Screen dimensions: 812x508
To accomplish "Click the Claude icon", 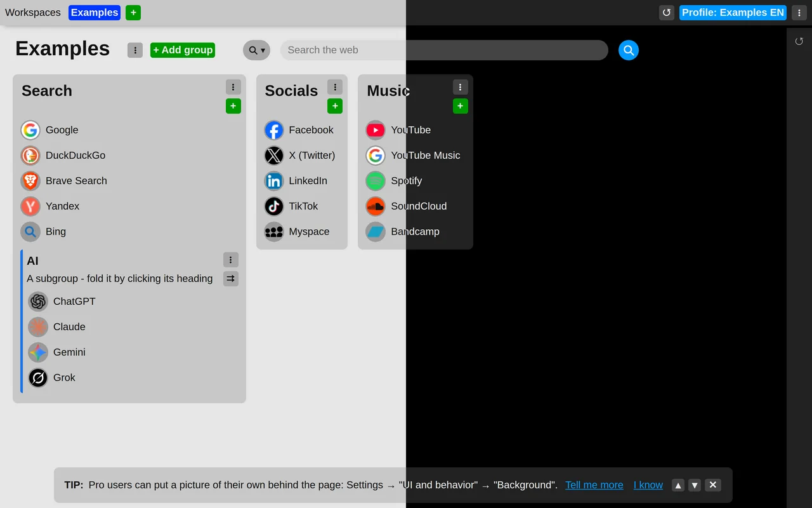I will click(x=38, y=327).
